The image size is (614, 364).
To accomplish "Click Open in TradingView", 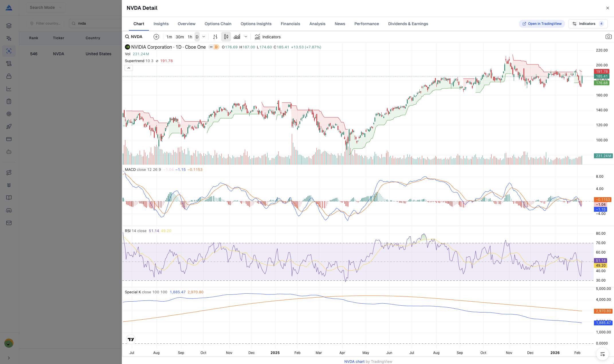I will [542, 23].
